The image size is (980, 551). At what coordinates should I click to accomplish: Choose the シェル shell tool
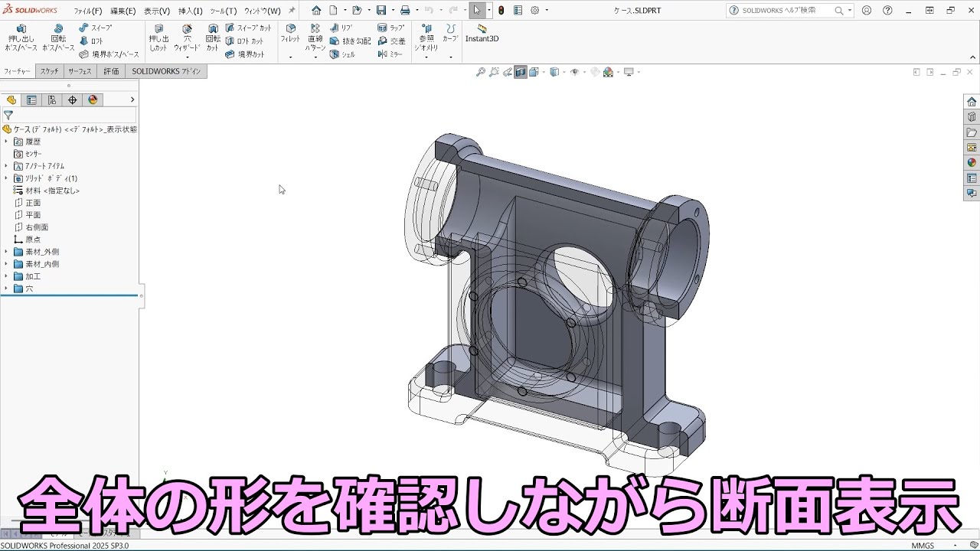tap(343, 54)
